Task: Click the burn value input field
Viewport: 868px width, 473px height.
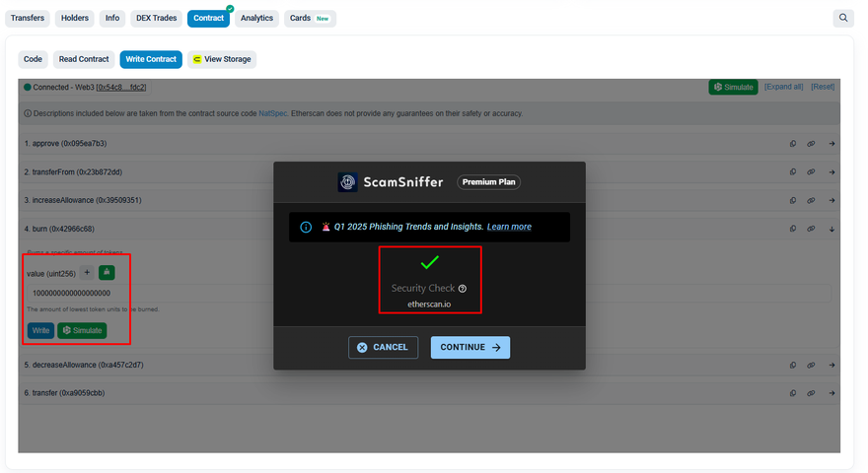Action: tap(395, 293)
